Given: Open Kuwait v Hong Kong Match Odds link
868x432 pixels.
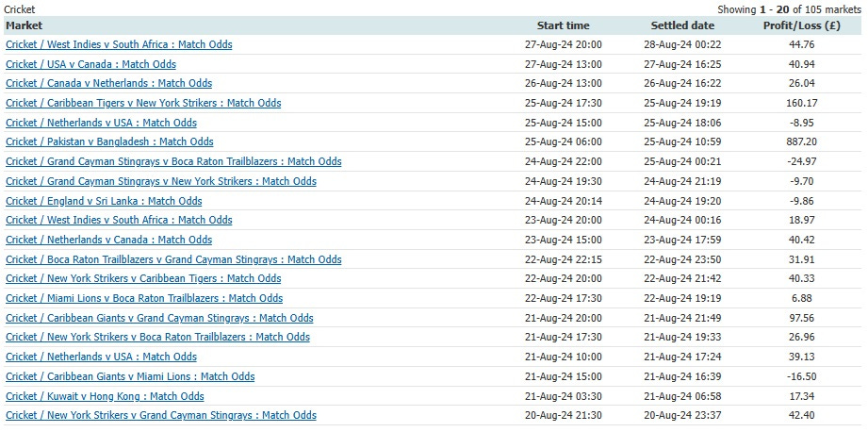Looking at the screenshot, I should (106, 396).
